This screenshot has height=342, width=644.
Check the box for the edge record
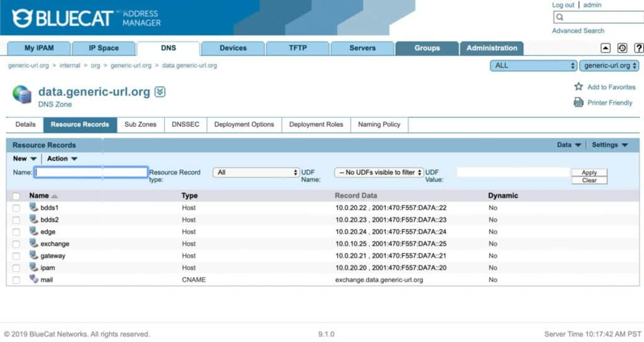(x=16, y=232)
